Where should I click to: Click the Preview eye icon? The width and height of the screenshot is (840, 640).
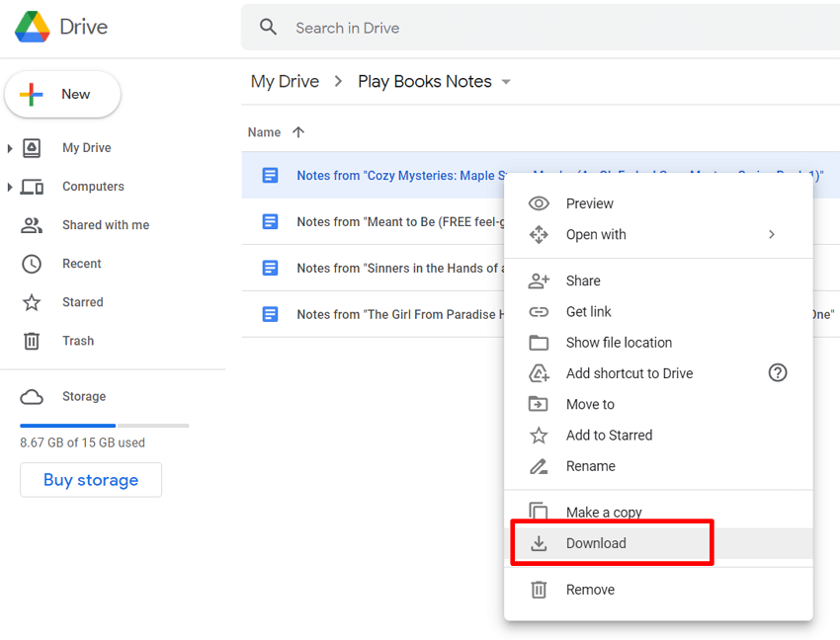(539, 203)
